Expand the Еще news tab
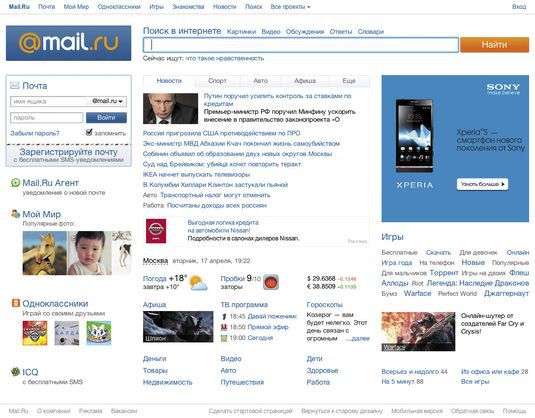Screen dimensions: 535x418 [x=349, y=81]
